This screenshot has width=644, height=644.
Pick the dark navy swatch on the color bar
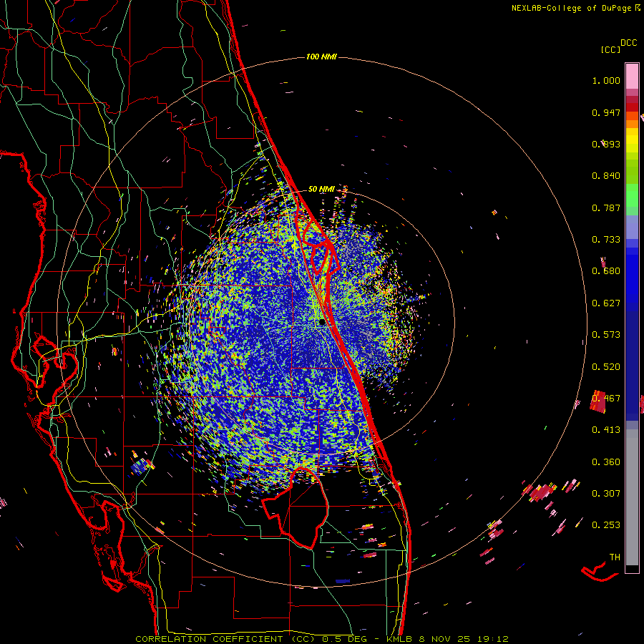(632, 361)
